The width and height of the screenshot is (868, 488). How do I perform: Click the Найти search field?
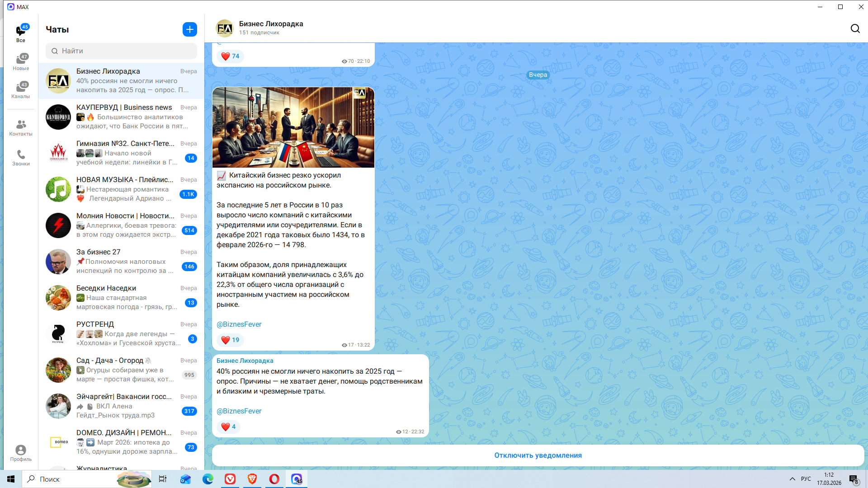coord(121,51)
